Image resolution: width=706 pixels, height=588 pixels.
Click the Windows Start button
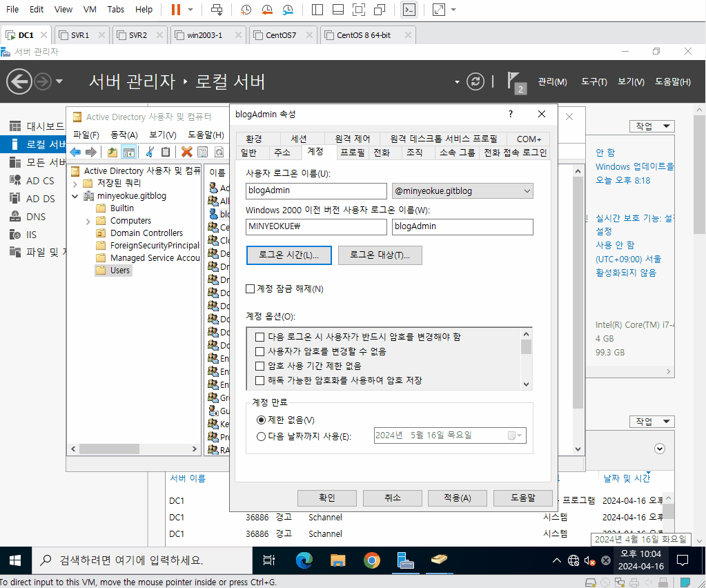[x=15, y=560]
